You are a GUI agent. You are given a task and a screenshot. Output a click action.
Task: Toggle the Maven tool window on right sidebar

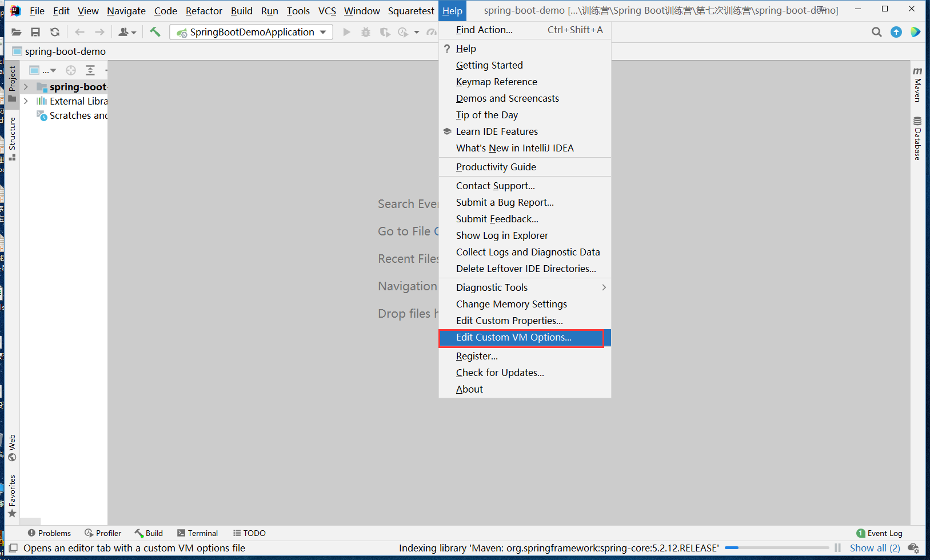(x=917, y=84)
